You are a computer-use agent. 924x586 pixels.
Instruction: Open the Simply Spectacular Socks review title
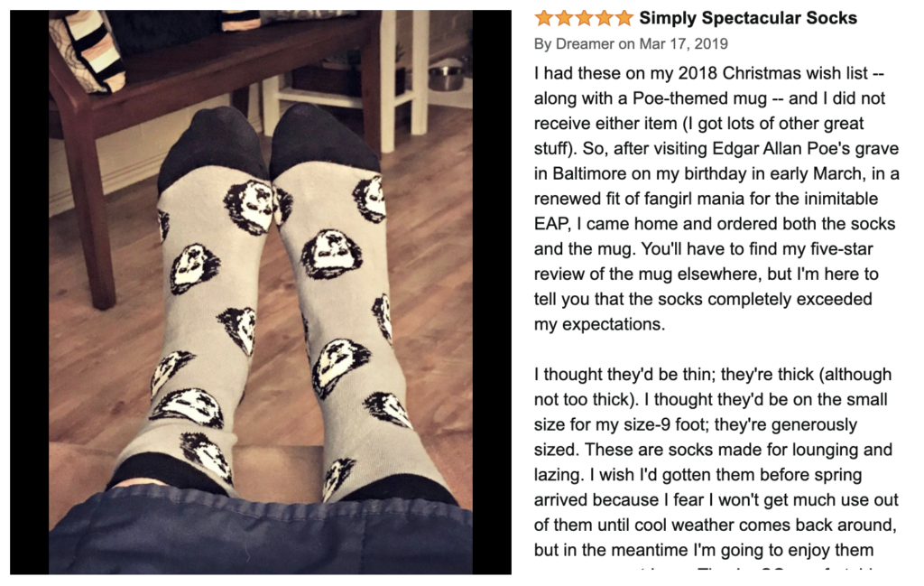point(748,18)
